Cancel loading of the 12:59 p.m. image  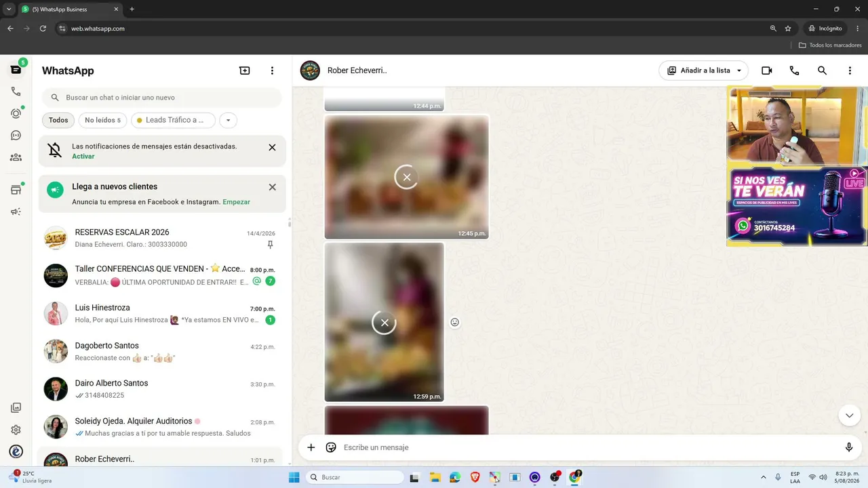tap(384, 322)
